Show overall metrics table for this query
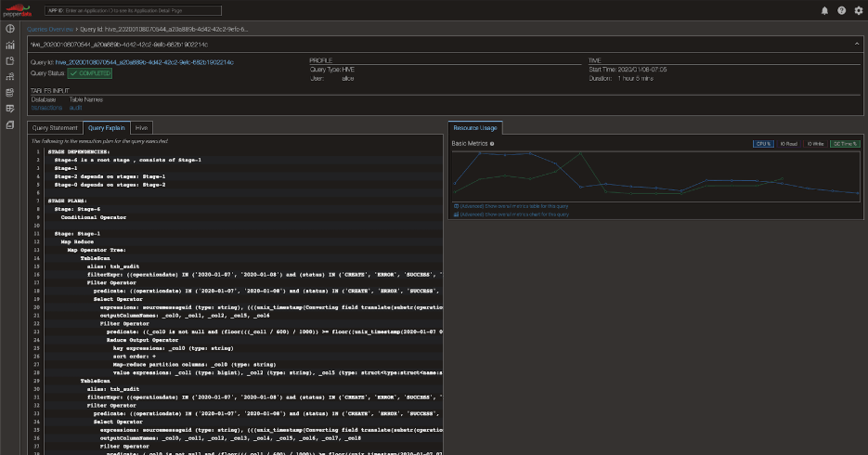 (x=514, y=206)
